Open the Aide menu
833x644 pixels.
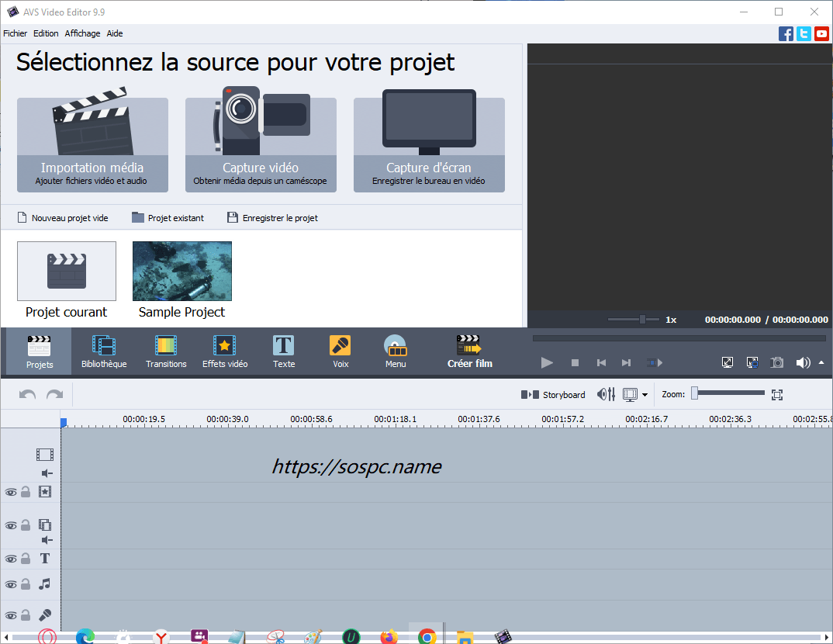(x=115, y=33)
